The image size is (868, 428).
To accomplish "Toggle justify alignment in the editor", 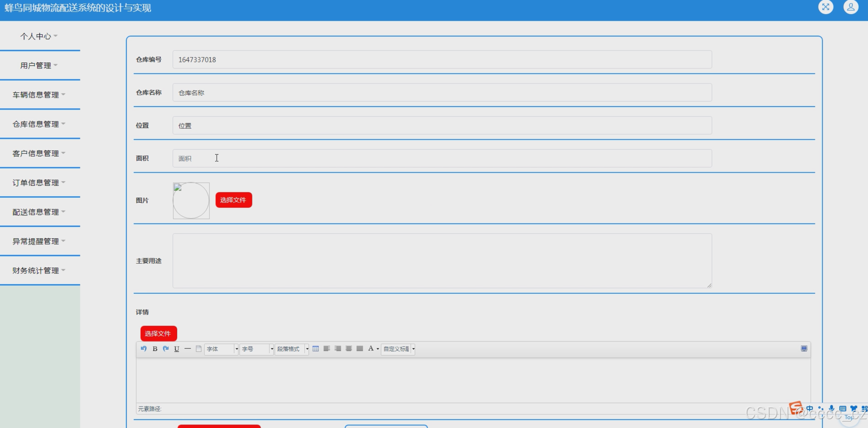I will click(x=360, y=349).
